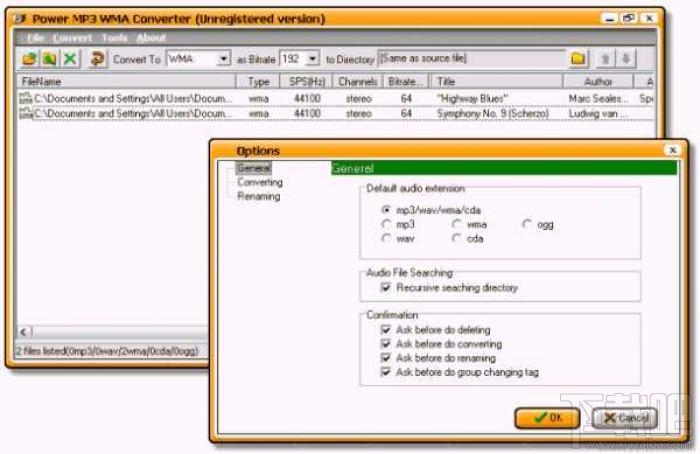Click the green X remove files icon

pos(70,58)
